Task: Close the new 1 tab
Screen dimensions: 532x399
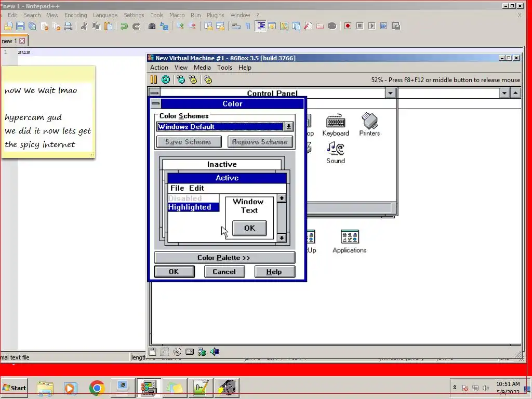Action: [22, 41]
